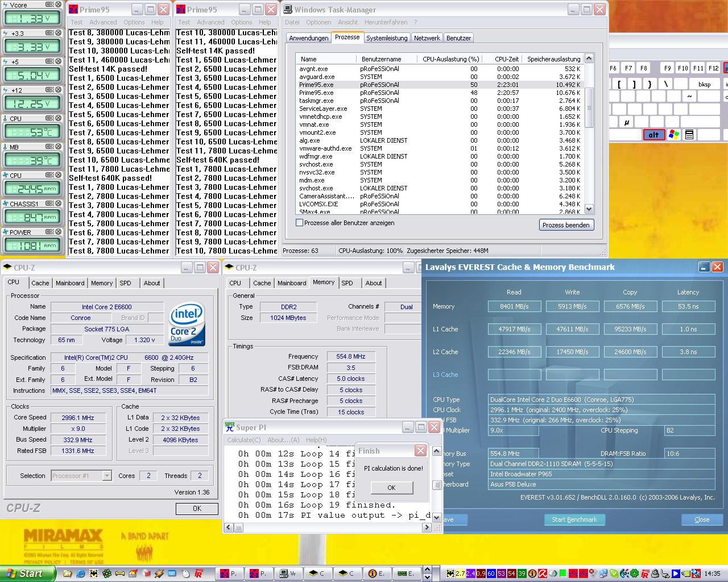Open settings icon on +5 voltage panel

49,61
